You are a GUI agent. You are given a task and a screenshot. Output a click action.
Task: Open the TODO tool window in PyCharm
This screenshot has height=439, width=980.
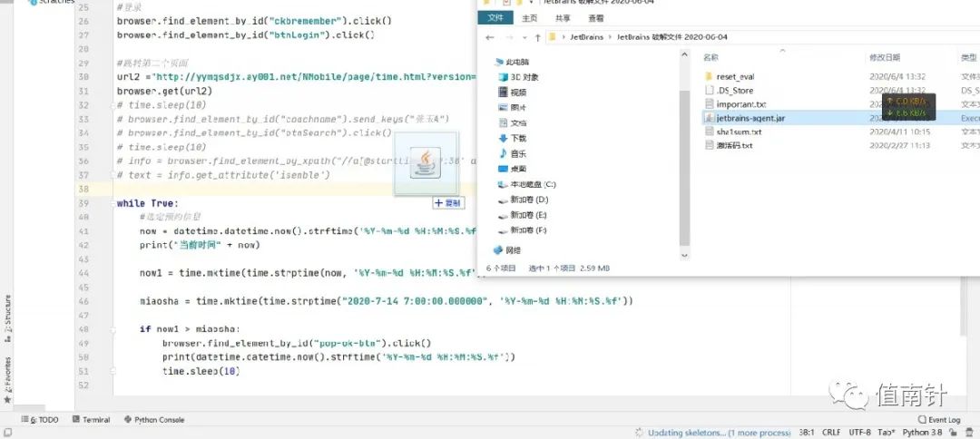pos(40,420)
